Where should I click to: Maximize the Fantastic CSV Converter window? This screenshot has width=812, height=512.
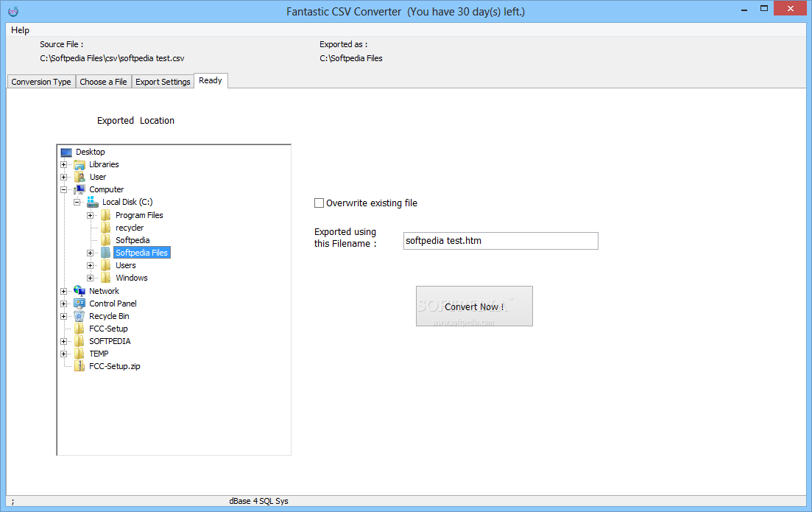[764, 9]
